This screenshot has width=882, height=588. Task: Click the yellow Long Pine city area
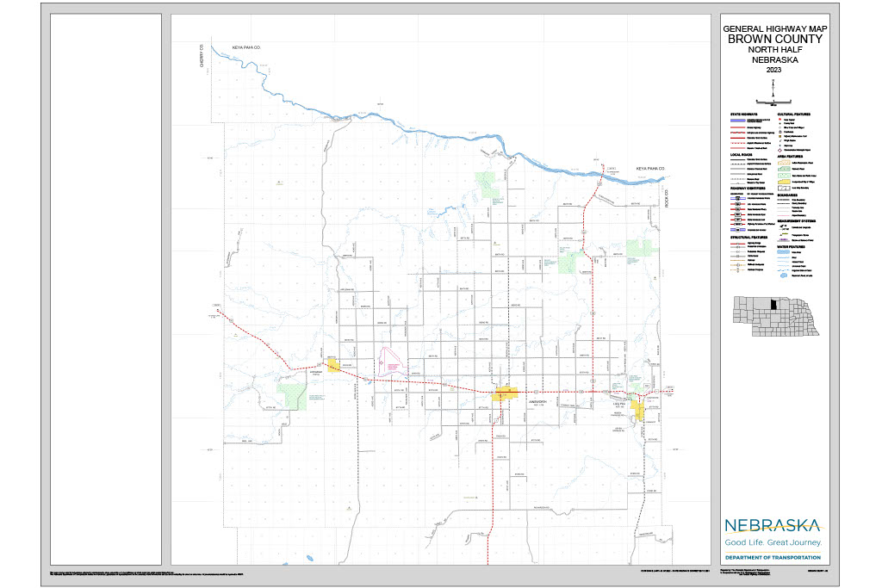pos(638,410)
